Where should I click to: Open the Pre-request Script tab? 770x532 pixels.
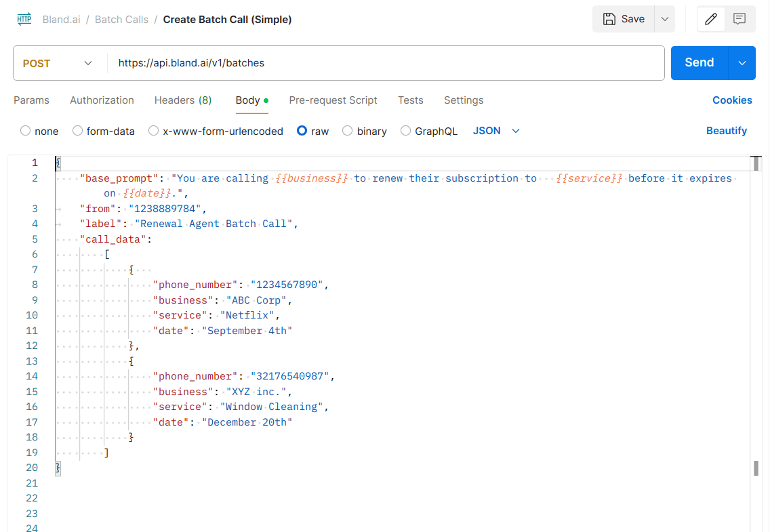point(333,100)
